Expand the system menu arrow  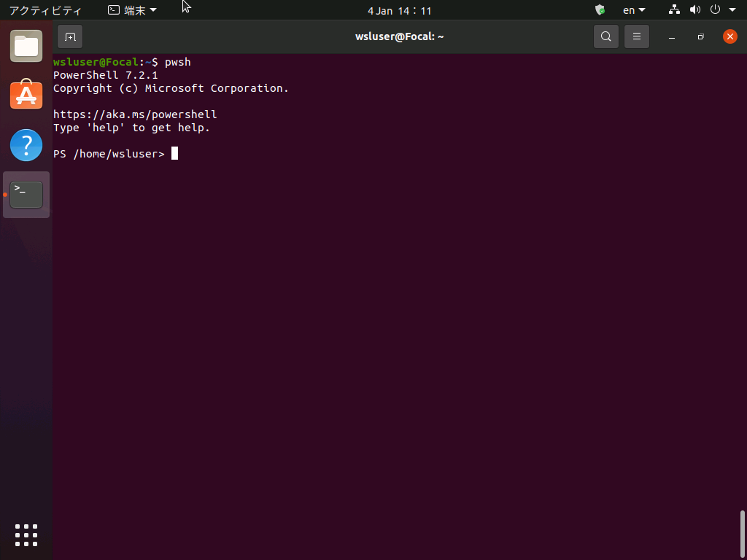732,10
